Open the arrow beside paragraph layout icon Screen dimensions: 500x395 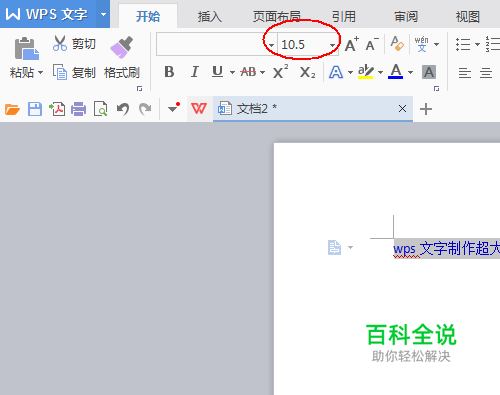coord(350,247)
